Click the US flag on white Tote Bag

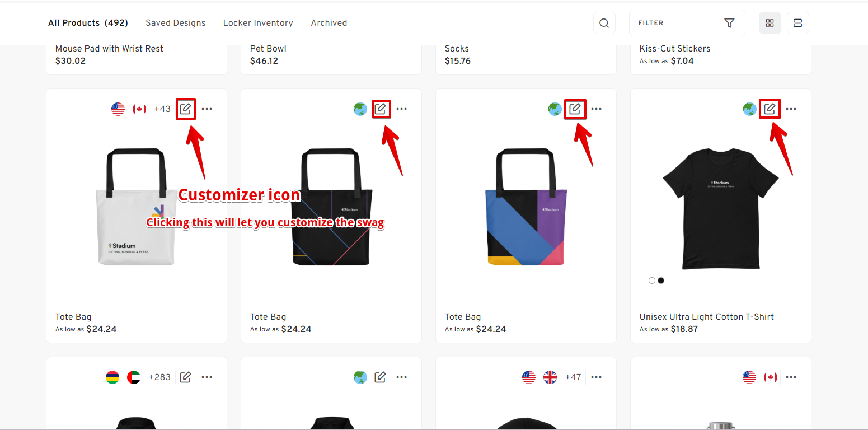click(x=118, y=109)
